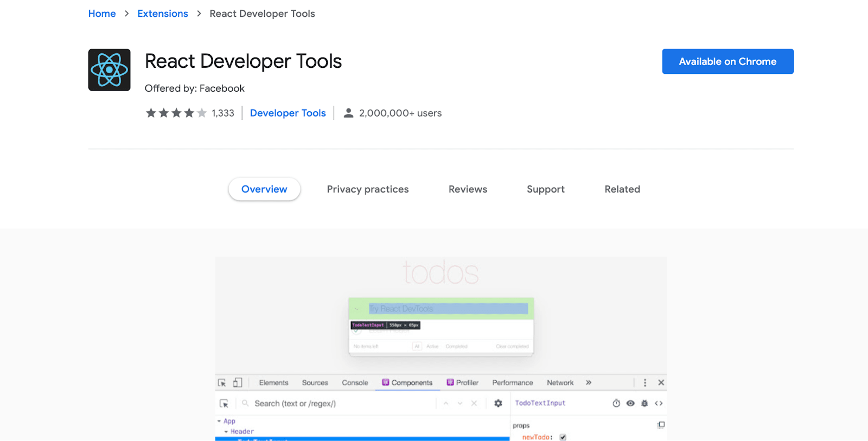Click the props section label
868x441 pixels.
521,426
